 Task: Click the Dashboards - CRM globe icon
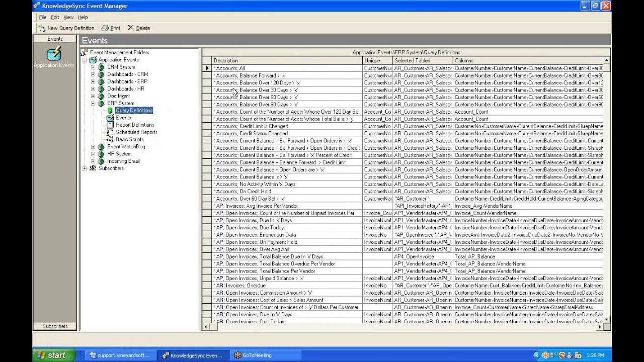[x=101, y=74]
